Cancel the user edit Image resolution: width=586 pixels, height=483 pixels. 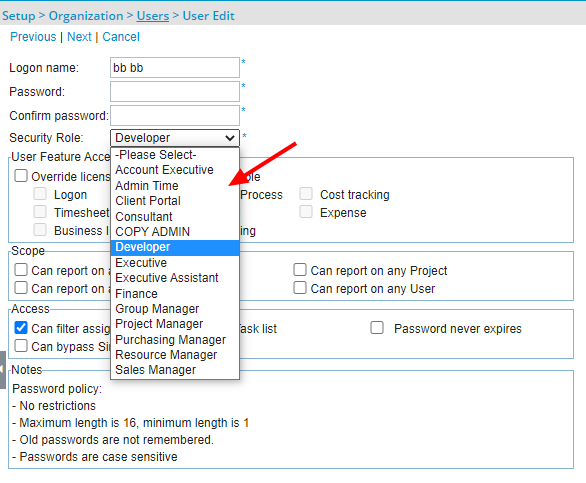point(121,37)
